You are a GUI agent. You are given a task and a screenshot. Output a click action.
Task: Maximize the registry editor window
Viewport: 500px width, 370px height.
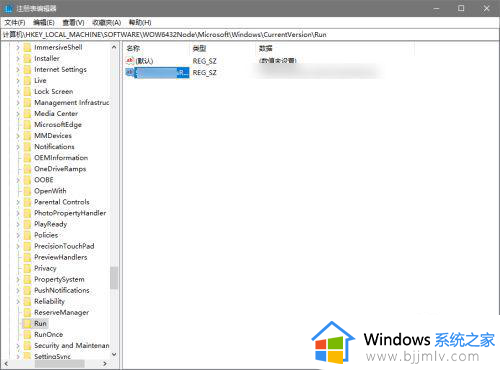tap(461, 8)
